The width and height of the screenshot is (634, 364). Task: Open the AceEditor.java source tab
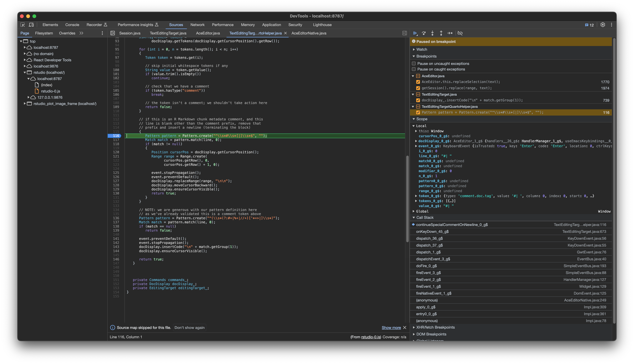coord(208,33)
